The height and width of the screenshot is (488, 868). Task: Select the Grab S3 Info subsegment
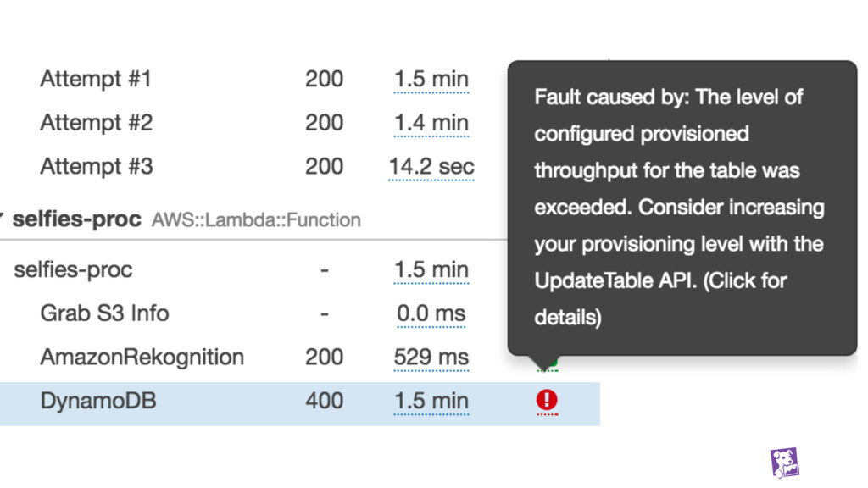[104, 313]
